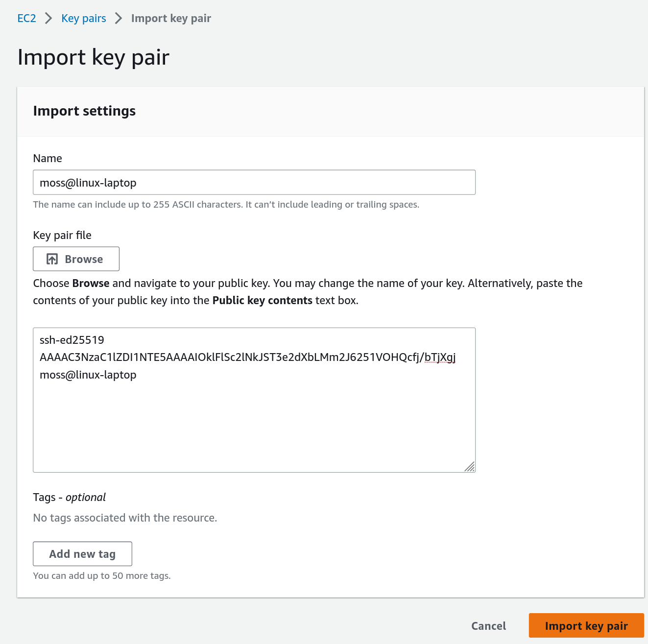Click inside the public key contents textarea

pos(254,421)
